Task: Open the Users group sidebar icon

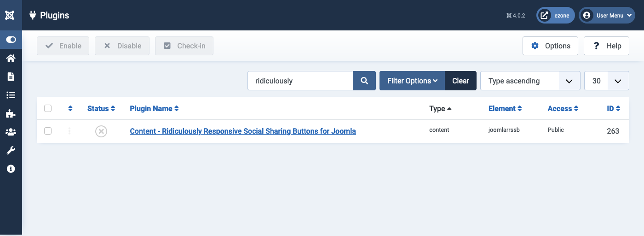Action: click(11, 132)
